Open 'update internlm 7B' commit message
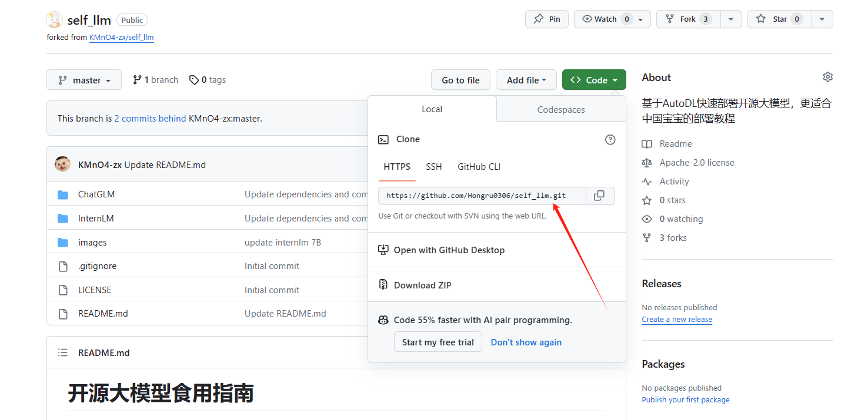The height and width of the screenshot is (420, 868). pos(283,243)
